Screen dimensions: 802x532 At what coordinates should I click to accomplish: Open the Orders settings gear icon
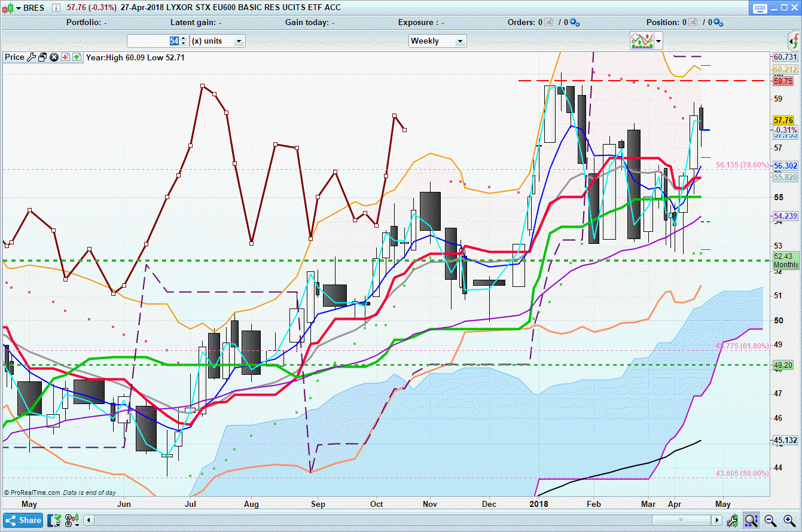click(575, 23)
